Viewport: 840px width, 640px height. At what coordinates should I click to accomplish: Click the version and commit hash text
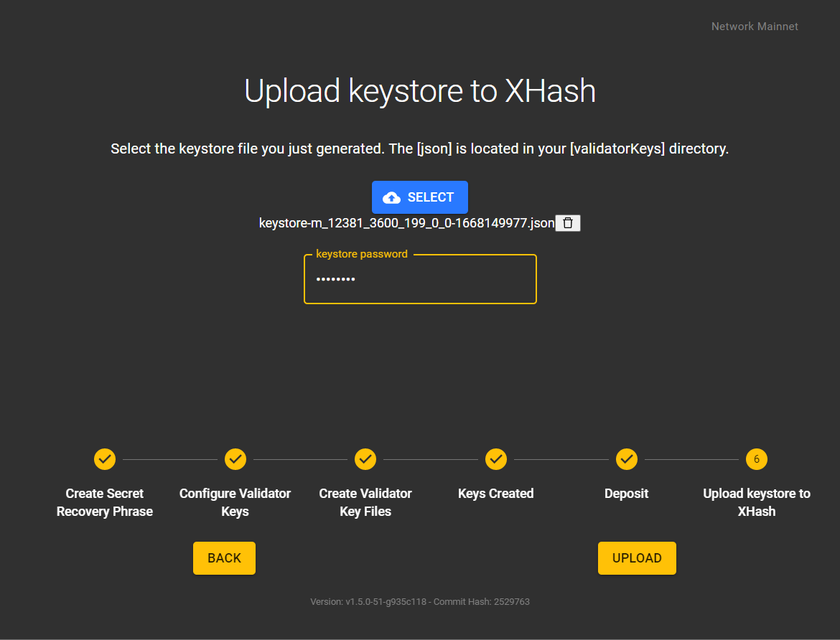(419, 601)
